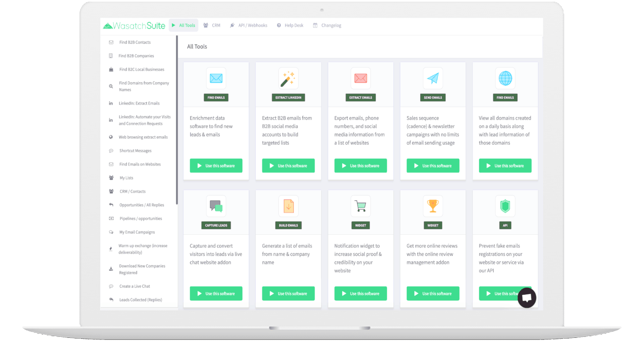Click chat icon beside Shortcut Messages
The width and height of the screenshot is (644, 362).
(111, 151)
